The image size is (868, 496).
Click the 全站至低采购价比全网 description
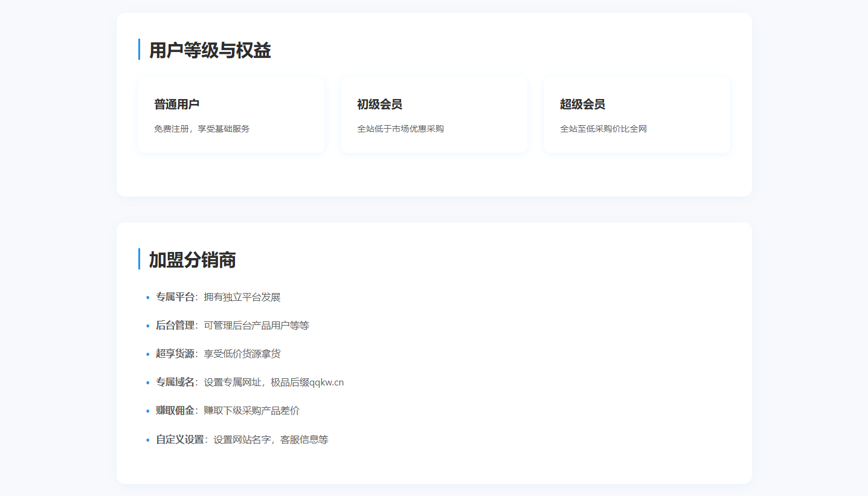coord(603,129)
